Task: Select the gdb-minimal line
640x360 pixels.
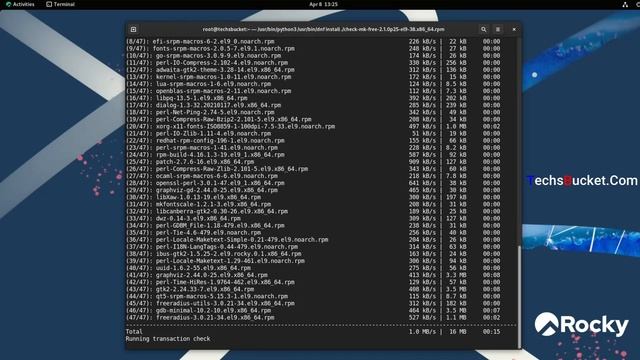Action: tap(313, 310)
